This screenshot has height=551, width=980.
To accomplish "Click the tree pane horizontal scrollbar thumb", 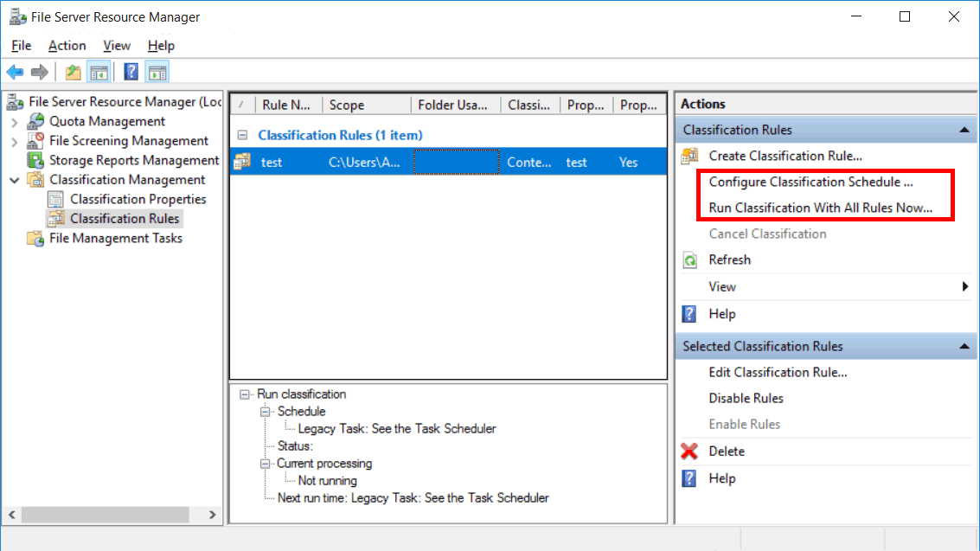I will (x=105, y=515).
